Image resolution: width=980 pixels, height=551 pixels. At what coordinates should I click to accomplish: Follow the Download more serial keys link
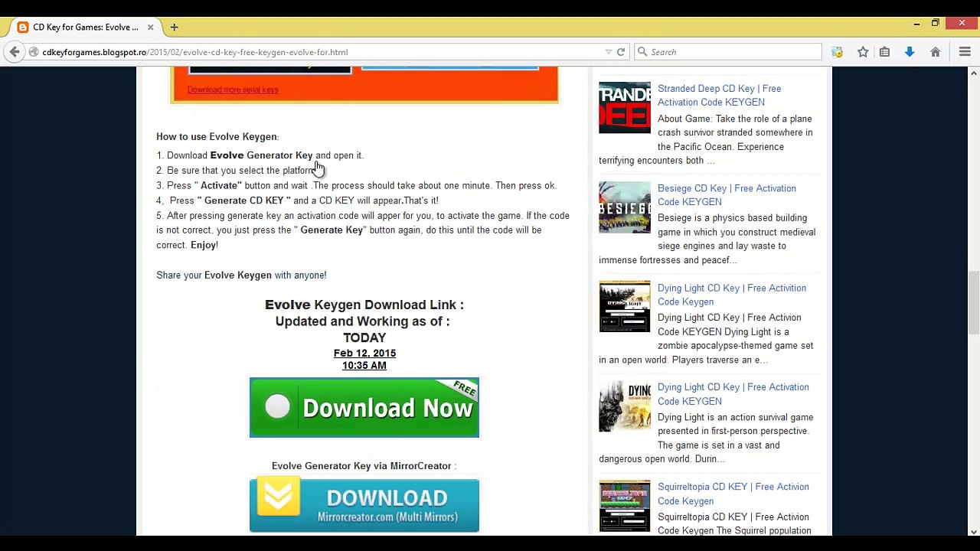[x=233, y=90]
